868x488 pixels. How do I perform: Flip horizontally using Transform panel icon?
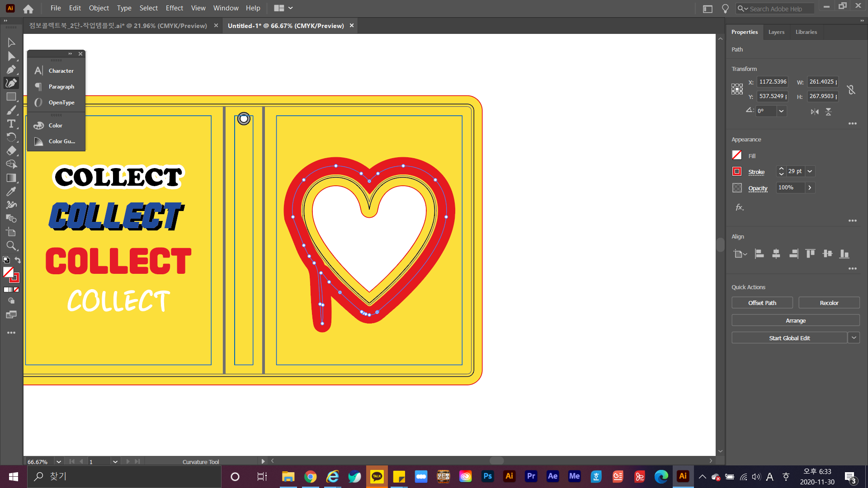click(815, 112)
